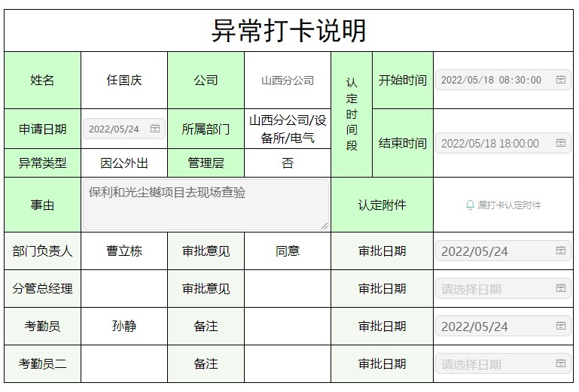Open calendar icon for 结束时间 field
This screenshot has height=392, width=579.
560,142
